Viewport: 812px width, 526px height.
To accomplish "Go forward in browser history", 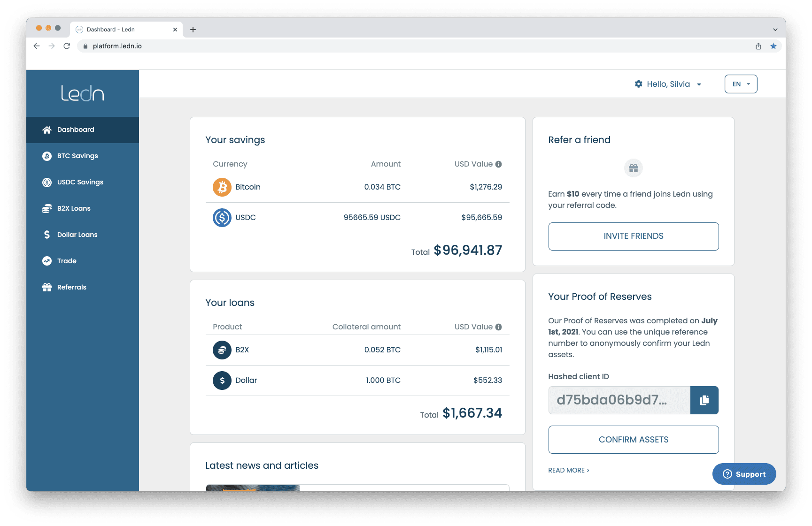I will (x=52, y=46).
